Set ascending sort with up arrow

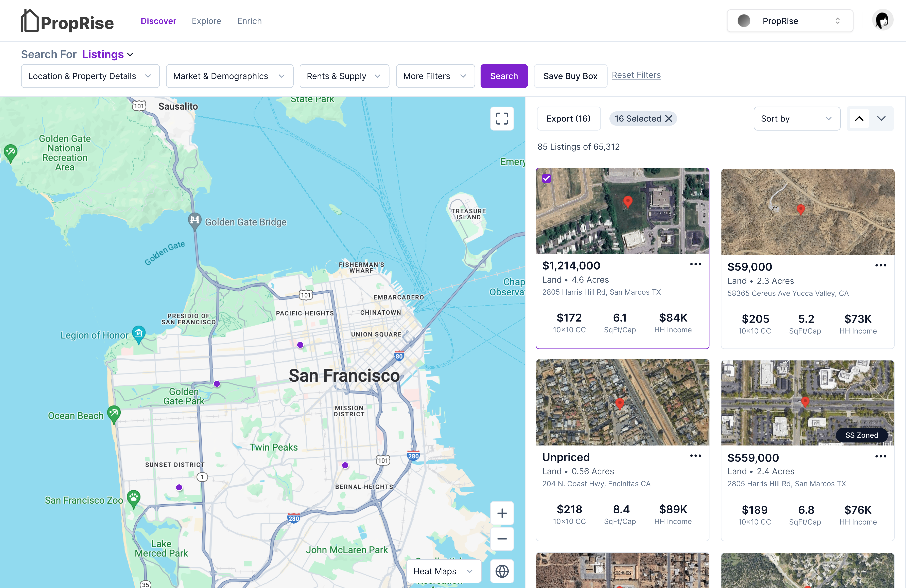[x=859, y=119]
